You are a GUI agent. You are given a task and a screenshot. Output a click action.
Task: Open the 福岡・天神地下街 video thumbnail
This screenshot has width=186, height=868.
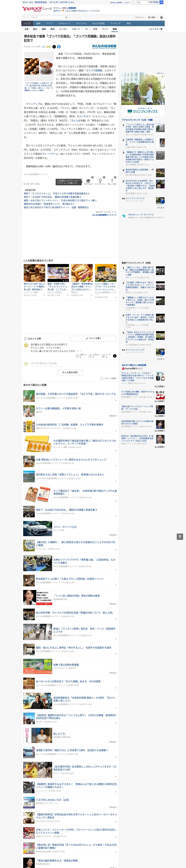point(58,273)
